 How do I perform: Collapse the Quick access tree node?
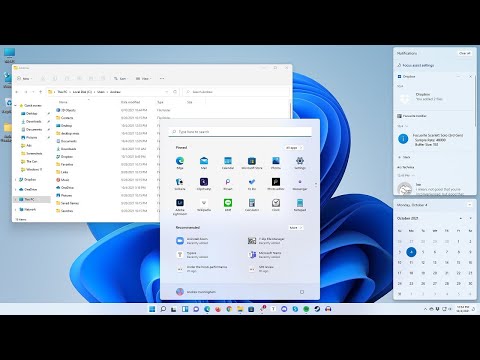point(16,106)
